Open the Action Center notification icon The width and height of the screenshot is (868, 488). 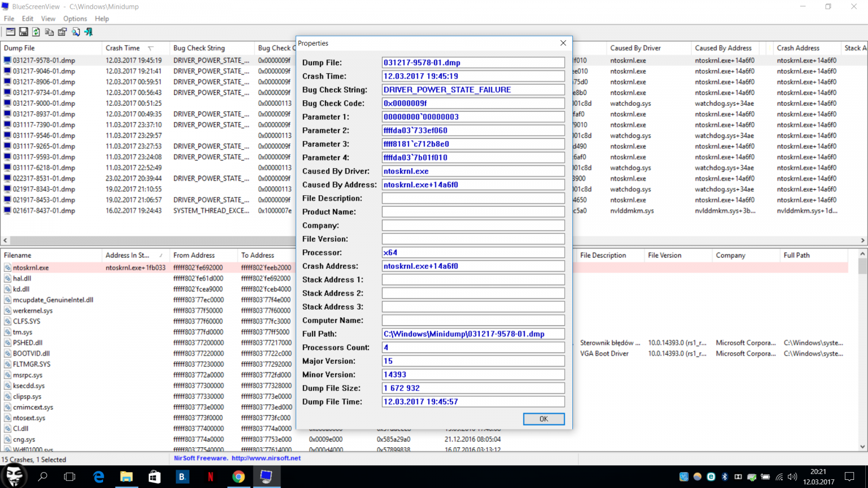click(850, 477)
